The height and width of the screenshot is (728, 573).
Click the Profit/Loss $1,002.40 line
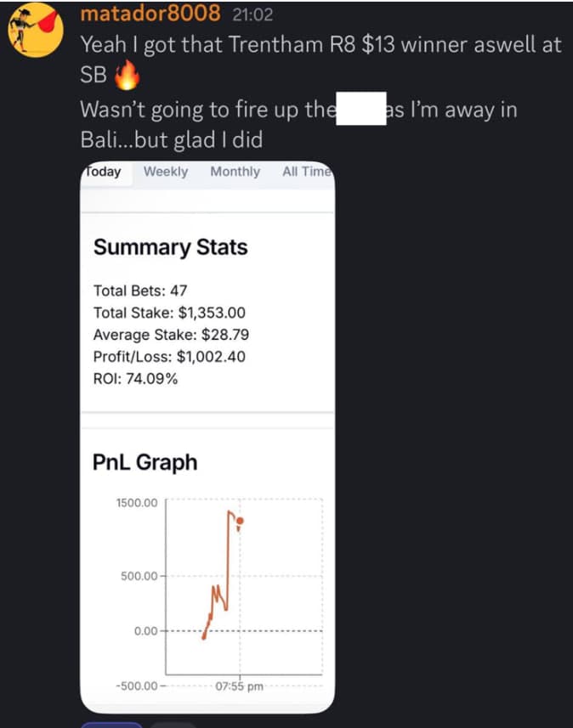(x=169, y=357)
